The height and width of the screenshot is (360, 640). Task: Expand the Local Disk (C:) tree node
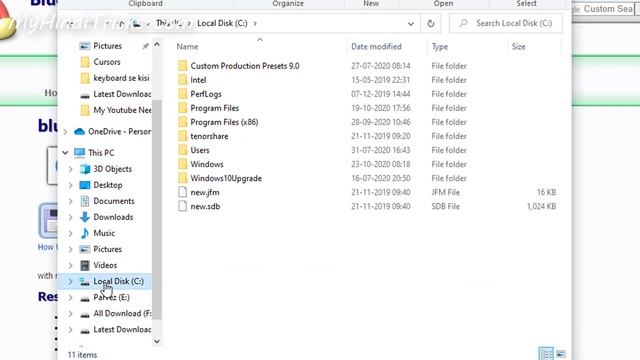[70, 281]
